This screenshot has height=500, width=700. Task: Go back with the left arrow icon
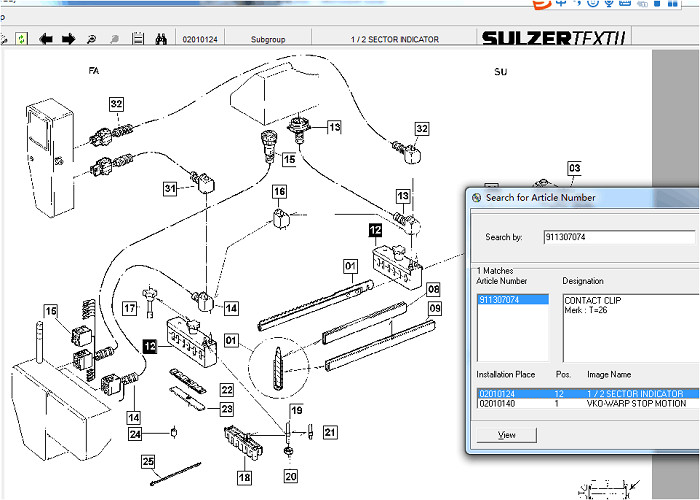[x=46, y=39]
